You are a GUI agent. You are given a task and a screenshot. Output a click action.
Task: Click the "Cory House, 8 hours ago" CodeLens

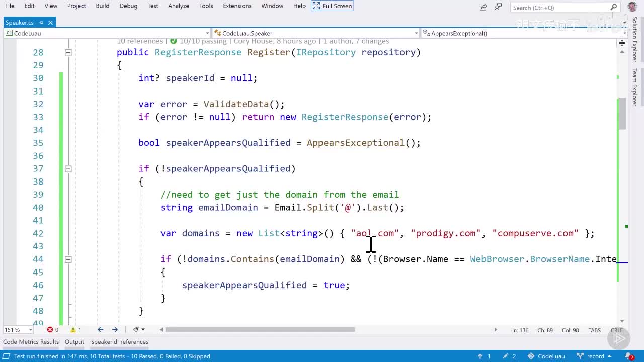[275, 41]
